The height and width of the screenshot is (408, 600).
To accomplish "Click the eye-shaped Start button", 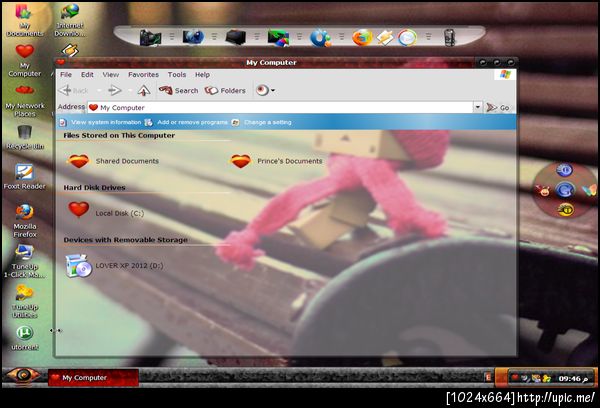I will click(23, 376).
